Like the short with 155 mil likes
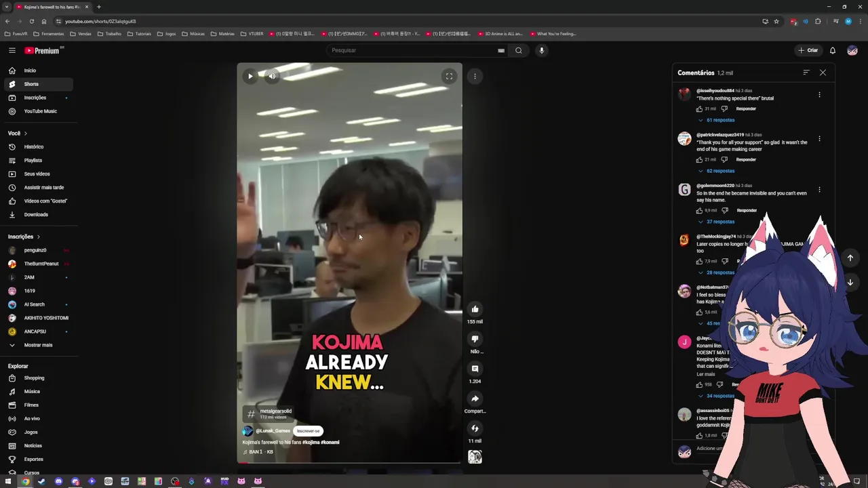The width and height of the screenshot is (868, 488). pos(475,309)
